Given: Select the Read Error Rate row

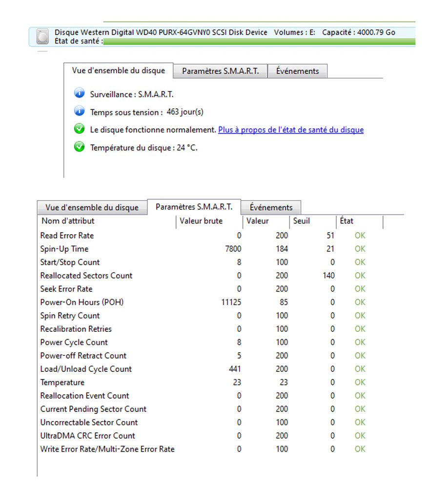Looking at the screenshot, I should pos(67,236).
